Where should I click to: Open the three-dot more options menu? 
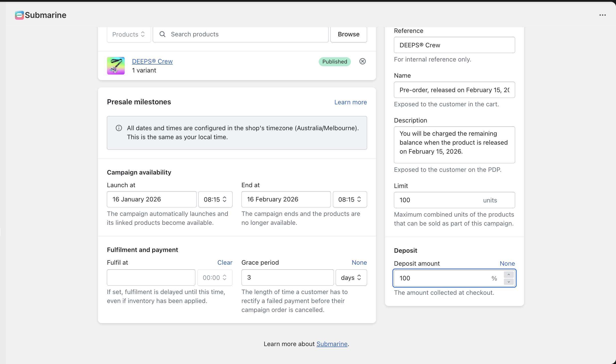[x=603, y=15]
